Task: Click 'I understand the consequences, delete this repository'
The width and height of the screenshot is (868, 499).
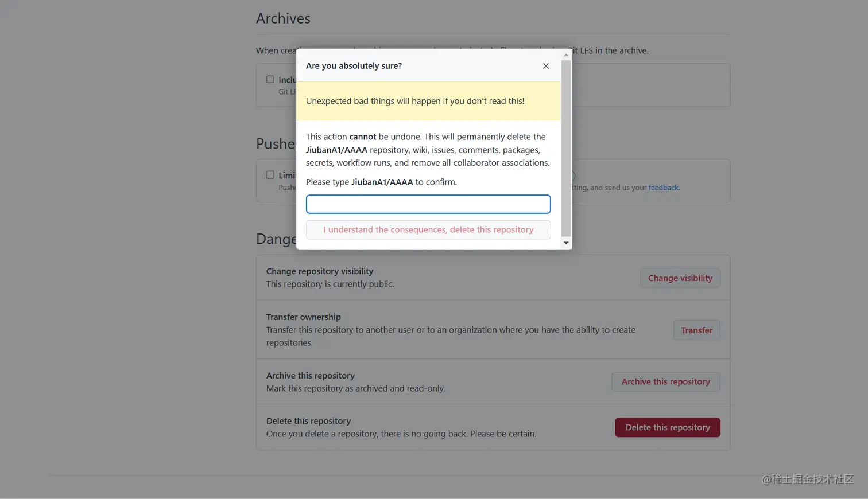Action: tap(428, 230)
